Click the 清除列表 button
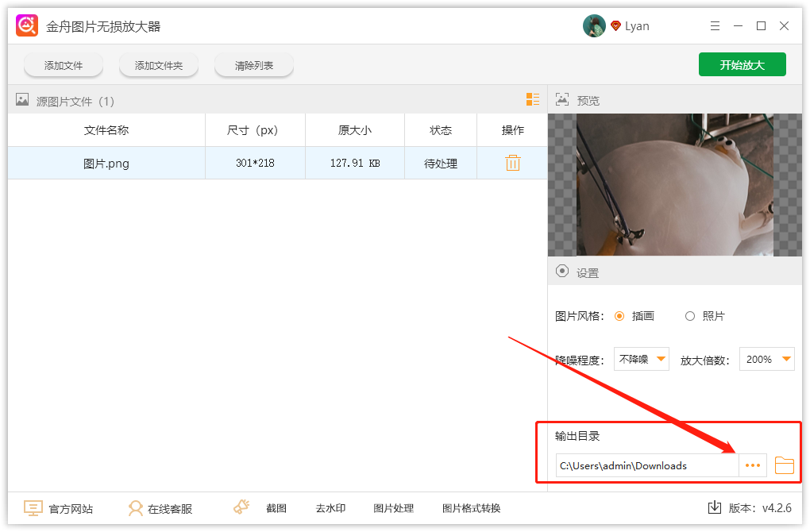 (x=253, y=66)
